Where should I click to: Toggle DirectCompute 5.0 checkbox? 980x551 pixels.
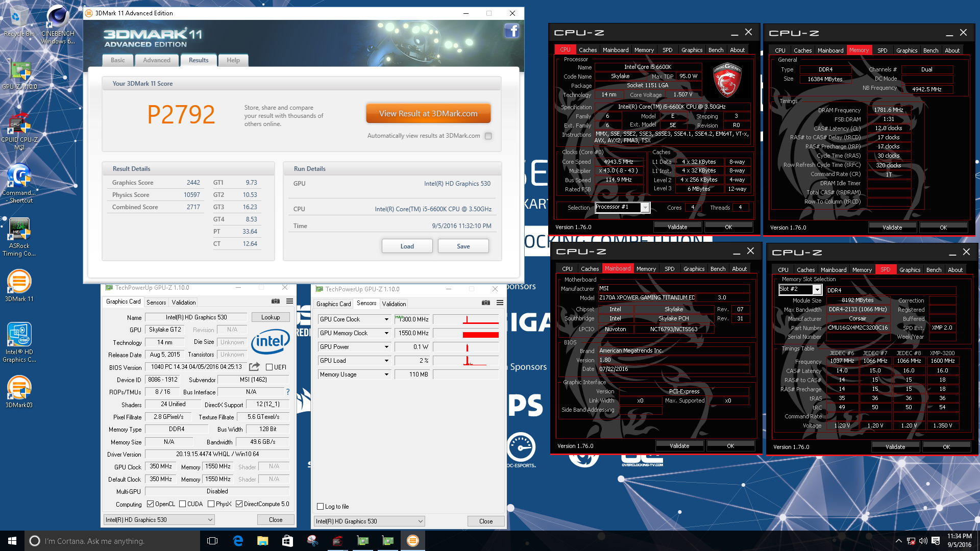click(239, 504)
